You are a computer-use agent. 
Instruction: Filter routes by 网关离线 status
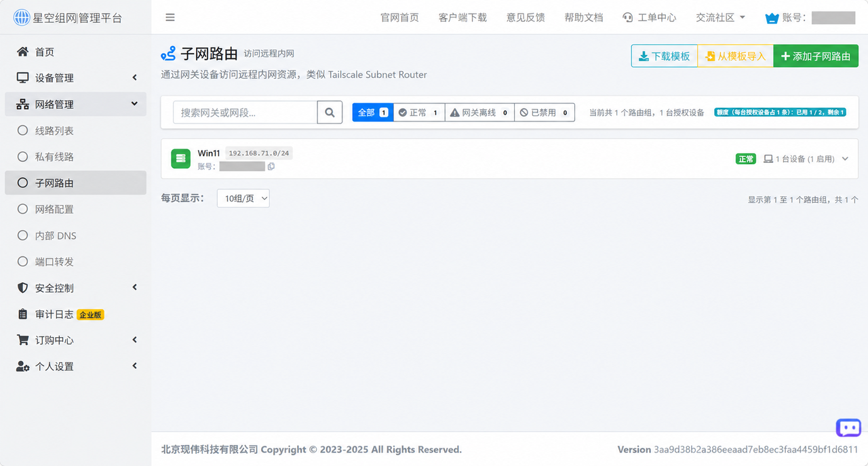click(x=479, y=113)
